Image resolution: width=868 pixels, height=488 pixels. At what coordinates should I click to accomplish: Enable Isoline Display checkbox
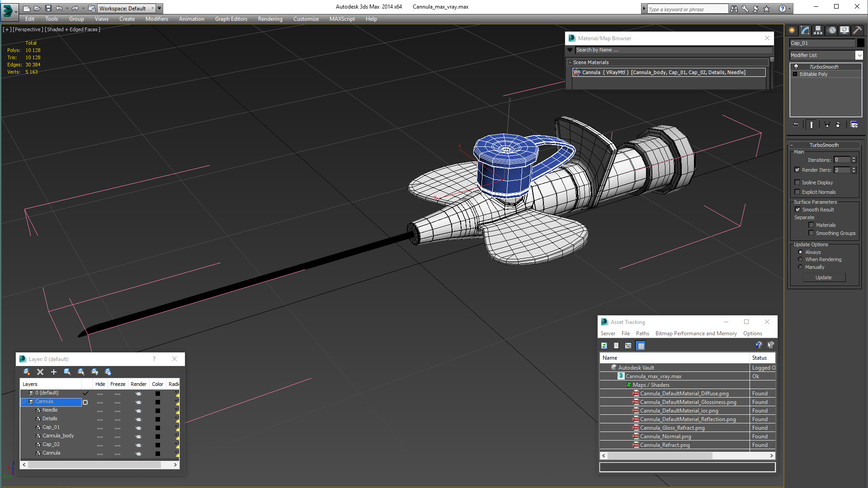797,183
